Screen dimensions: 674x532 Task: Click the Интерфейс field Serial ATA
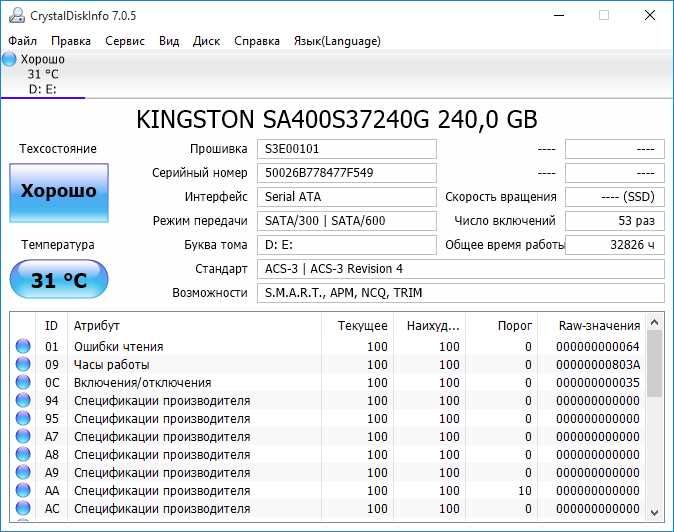(347, 197)
